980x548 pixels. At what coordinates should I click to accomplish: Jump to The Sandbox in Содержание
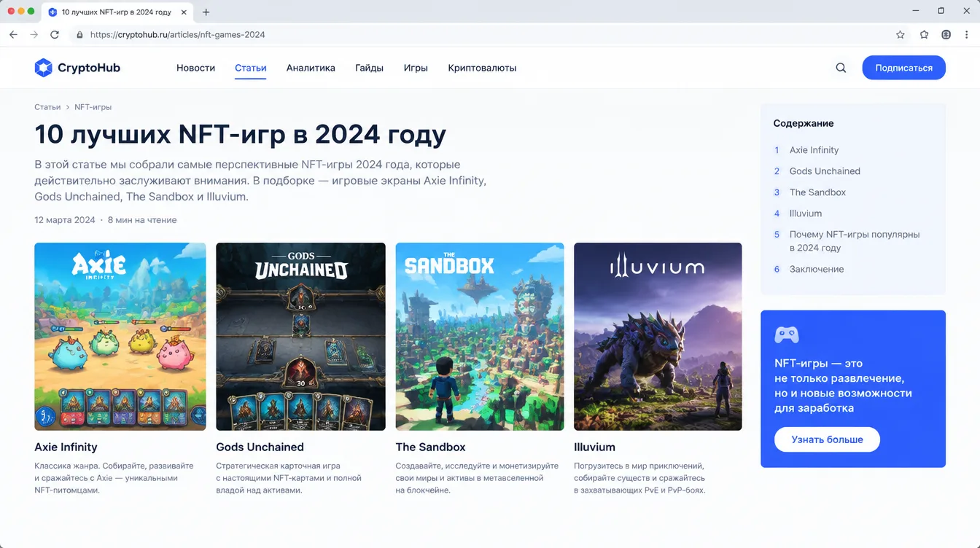817,192
